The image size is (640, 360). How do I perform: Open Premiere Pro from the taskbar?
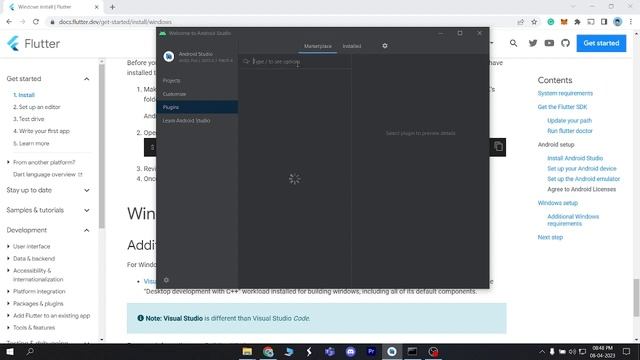pyautogui.click(x=371, y=351)
